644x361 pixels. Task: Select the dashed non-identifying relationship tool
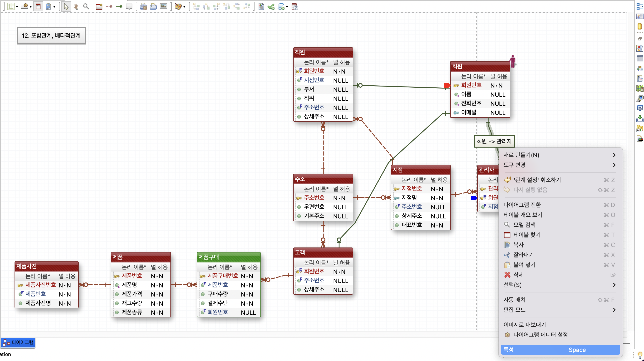click(x=109, y=7)
